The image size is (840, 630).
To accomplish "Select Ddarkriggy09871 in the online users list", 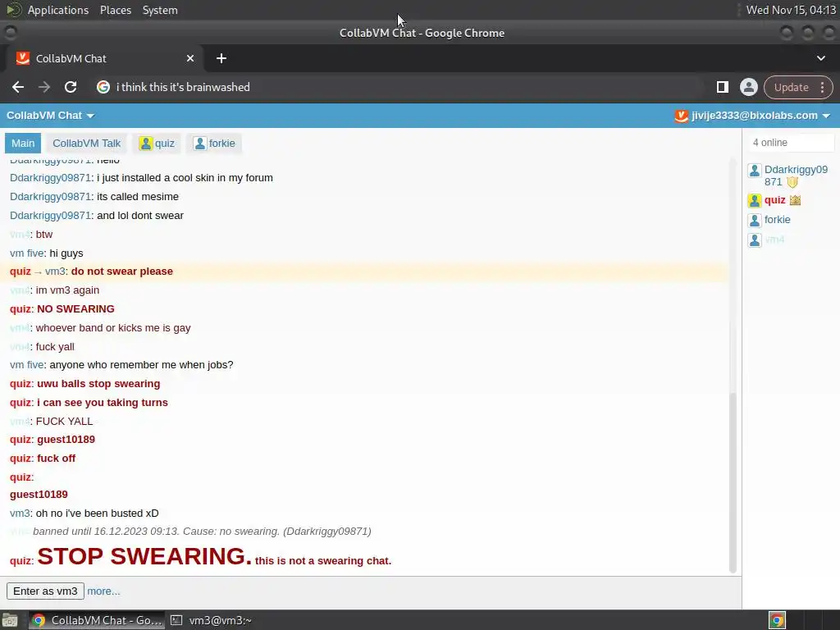I will (x=796, y=176).
